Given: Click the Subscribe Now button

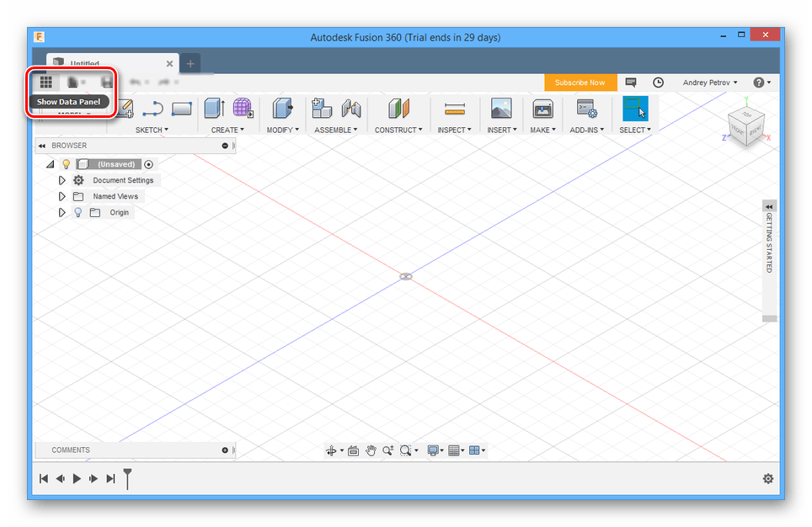Looking at the screenshot, I should coord(580,83).
